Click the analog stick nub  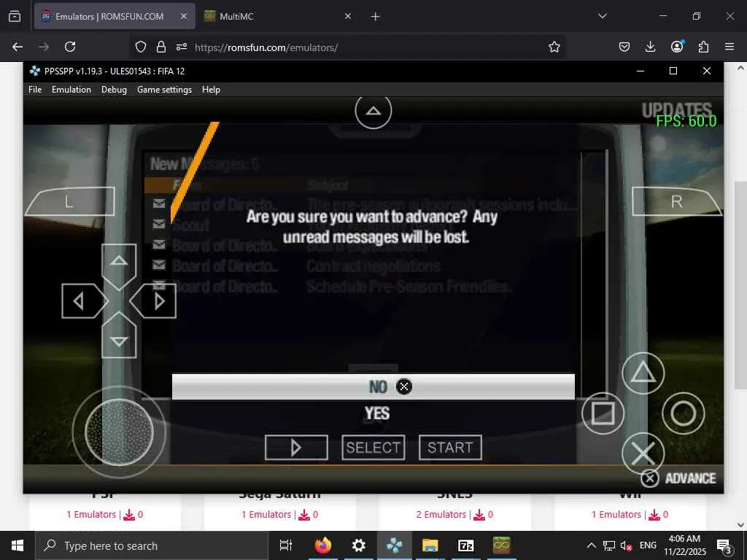click(119, 432)
